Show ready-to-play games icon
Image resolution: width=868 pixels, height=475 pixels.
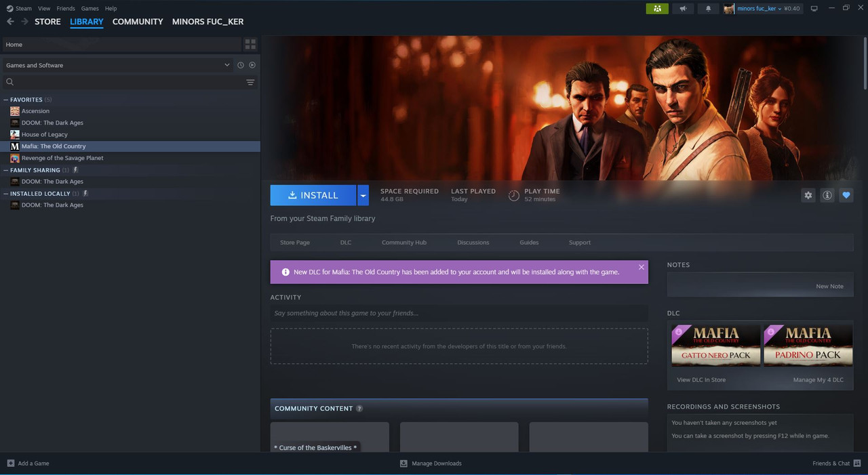(x=252, y=65)
